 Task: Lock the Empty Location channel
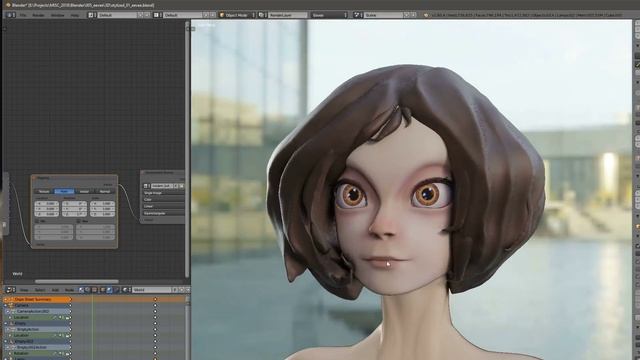(x=67, y=335)
